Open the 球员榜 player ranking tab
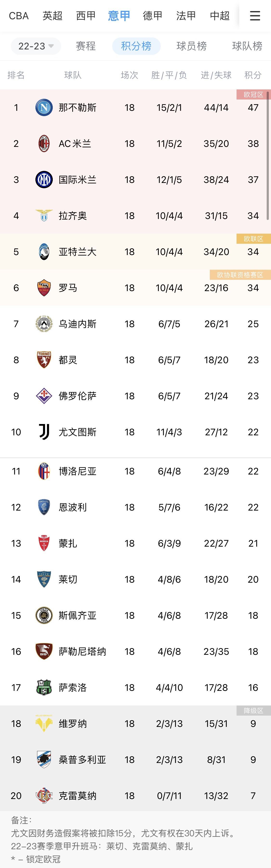Screen dimensions: 271x868 pos(191,46)
